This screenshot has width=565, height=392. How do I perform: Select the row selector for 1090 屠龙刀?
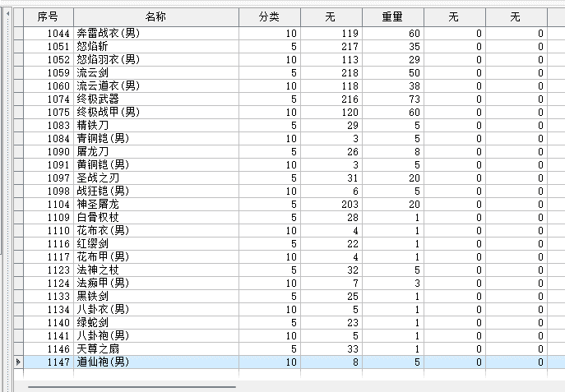[x=18, y=152]
